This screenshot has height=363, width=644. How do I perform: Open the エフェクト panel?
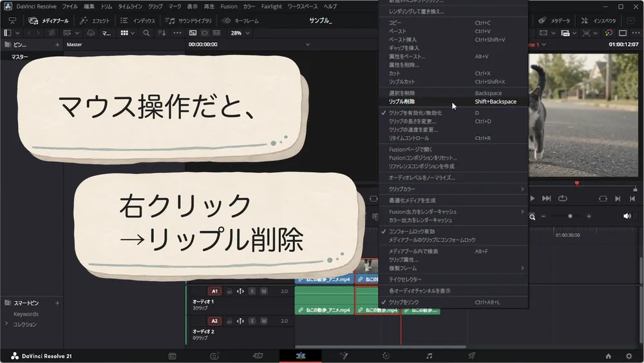pyautogui.click(x=95, y=21)
